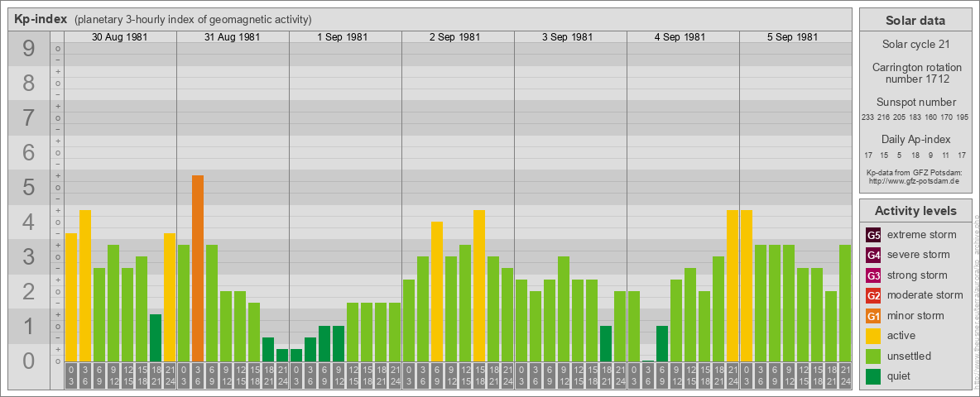Viewport: 980px width, 397px height.
Task: Click the 31 Aug 1981 date header
Action: tap(232, 37)
